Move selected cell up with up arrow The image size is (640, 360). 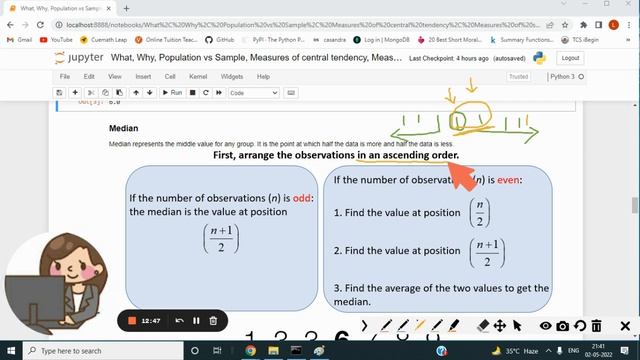136,93
